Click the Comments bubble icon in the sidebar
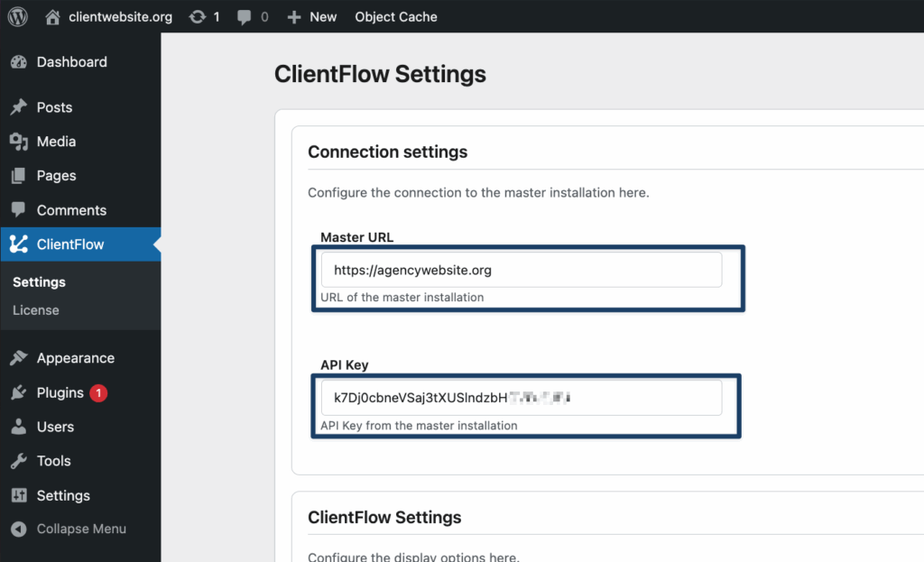The image size is (924, 562). [x=19, y=209]
